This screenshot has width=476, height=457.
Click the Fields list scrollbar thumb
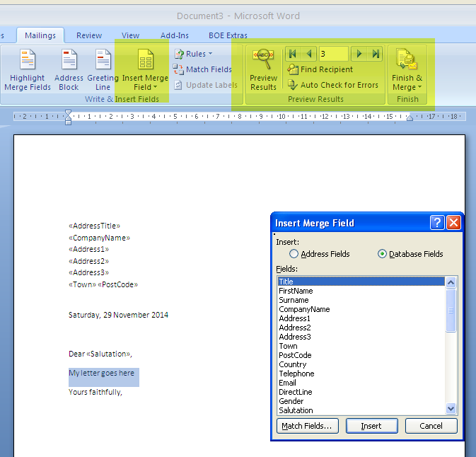point(451,311)
